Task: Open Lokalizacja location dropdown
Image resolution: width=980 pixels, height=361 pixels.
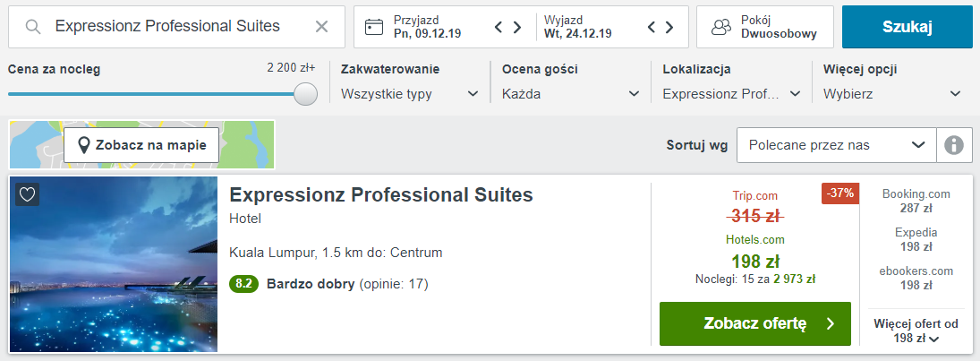Action: tap(731, 94)
